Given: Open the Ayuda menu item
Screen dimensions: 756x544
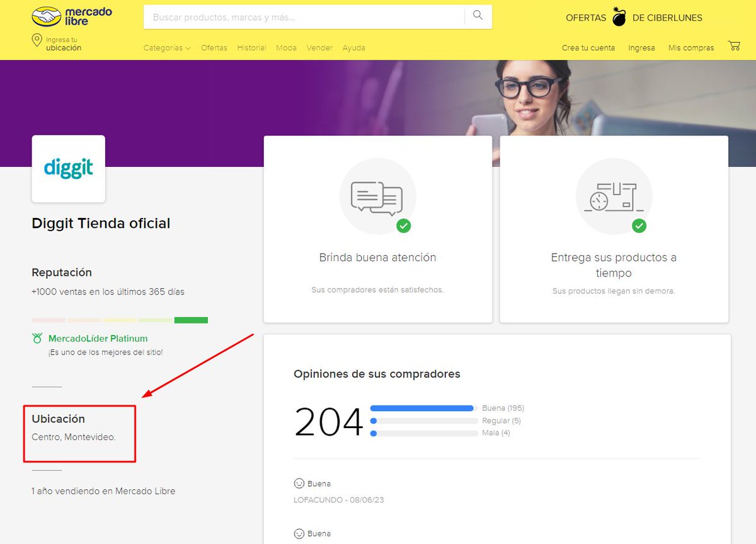Looking at the screenshot, I should pos(353,48).
